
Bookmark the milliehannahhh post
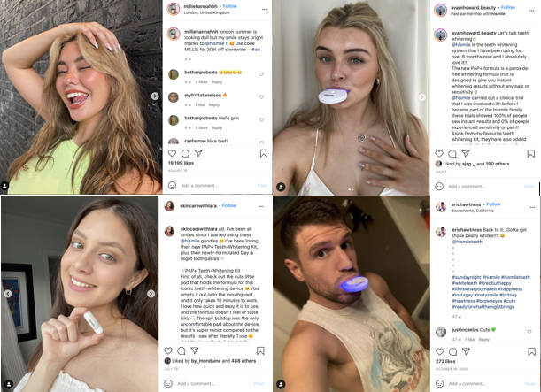click(x=264, y=153)
